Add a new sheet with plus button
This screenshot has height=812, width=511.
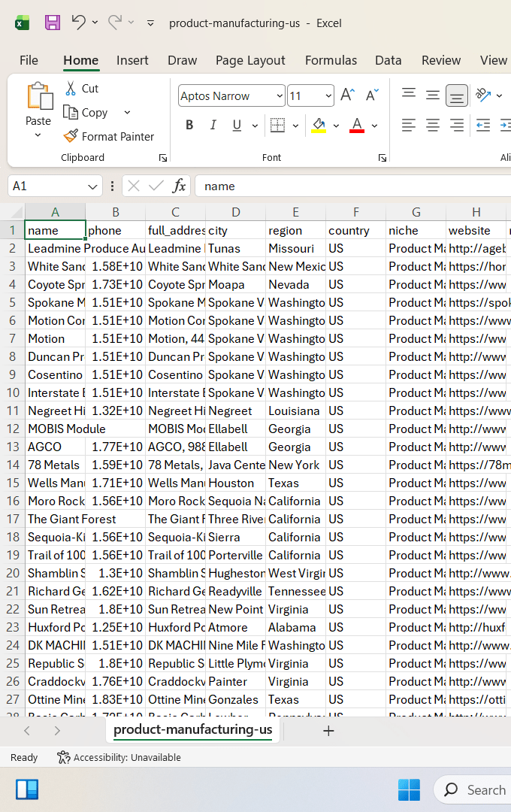328,731
